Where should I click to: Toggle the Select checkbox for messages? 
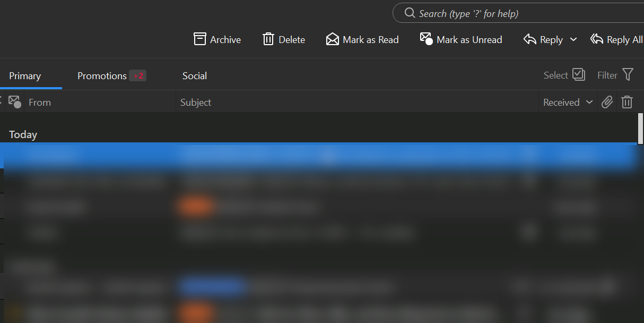[x=579, y=75]
